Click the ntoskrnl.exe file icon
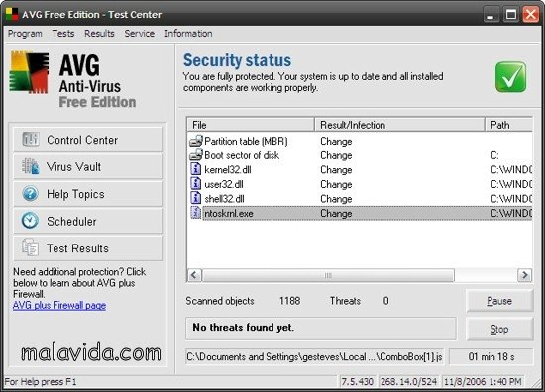545x392 pixels. (x=196, y=213)
